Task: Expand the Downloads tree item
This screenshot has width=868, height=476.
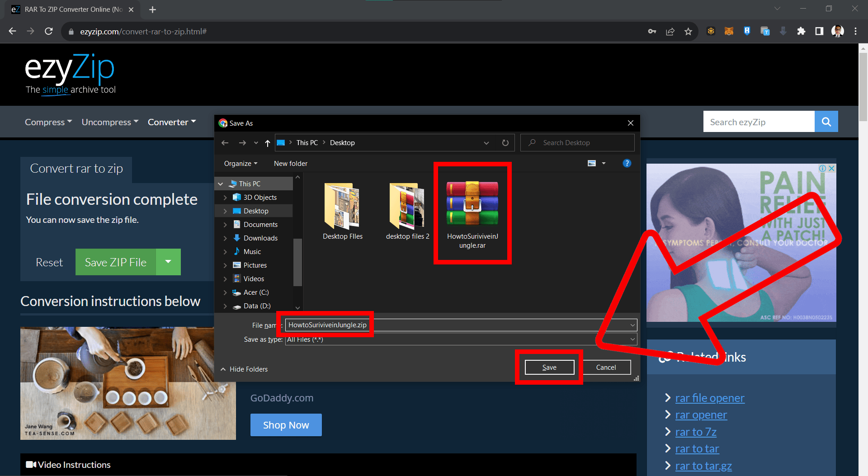Action: (x=226, y=238)
